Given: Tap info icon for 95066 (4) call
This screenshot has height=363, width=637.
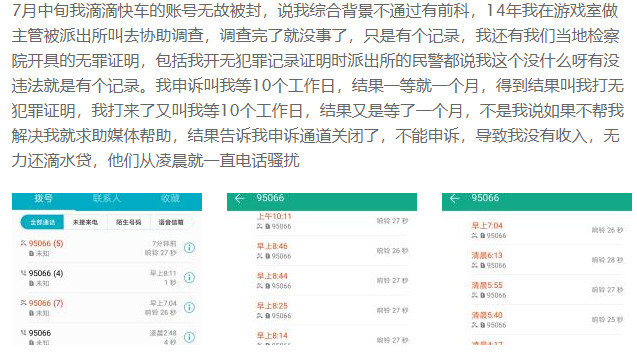Looking at the screenshot, I should [x=189, y=278].
